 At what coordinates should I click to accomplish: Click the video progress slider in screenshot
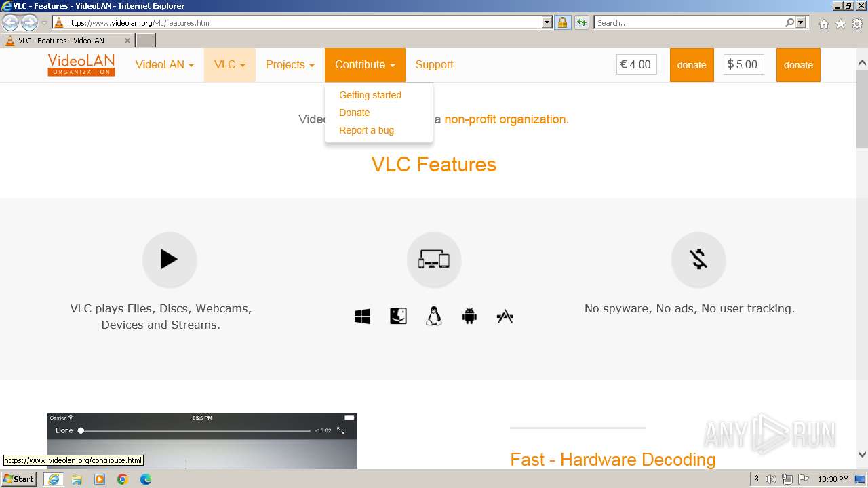point(195,430)
